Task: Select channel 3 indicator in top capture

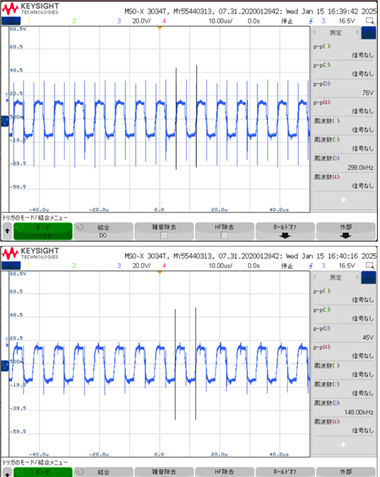Action: click(119, 21)
